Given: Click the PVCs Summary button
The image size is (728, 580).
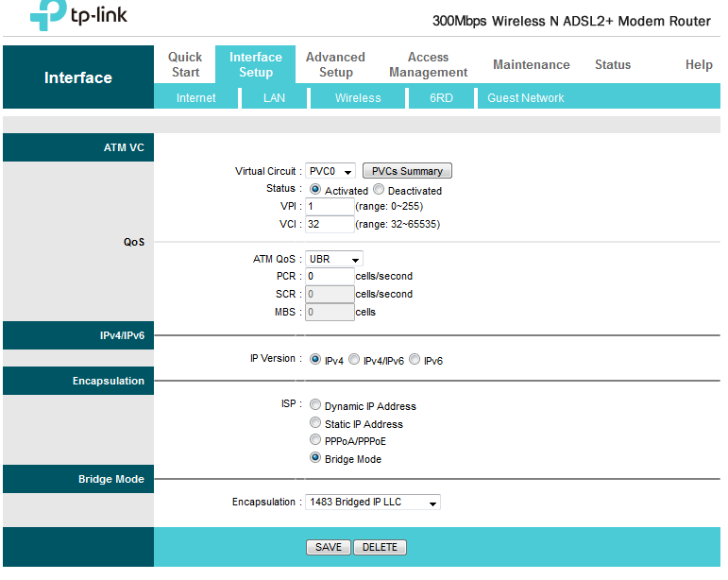Looking at the screenshot, I should [x=407, y=171].
